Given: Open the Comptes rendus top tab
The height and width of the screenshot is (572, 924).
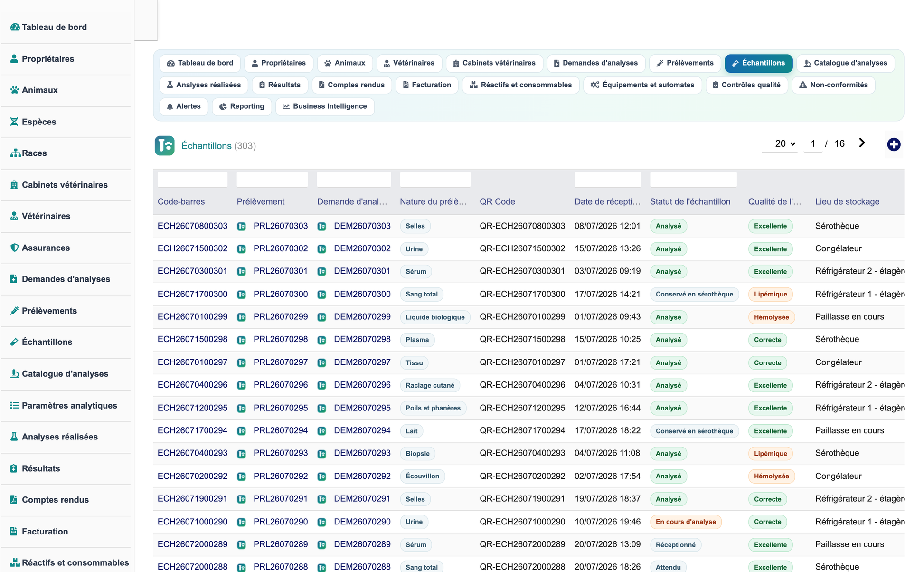Looking at the screenshot, I should pos(351,85).
